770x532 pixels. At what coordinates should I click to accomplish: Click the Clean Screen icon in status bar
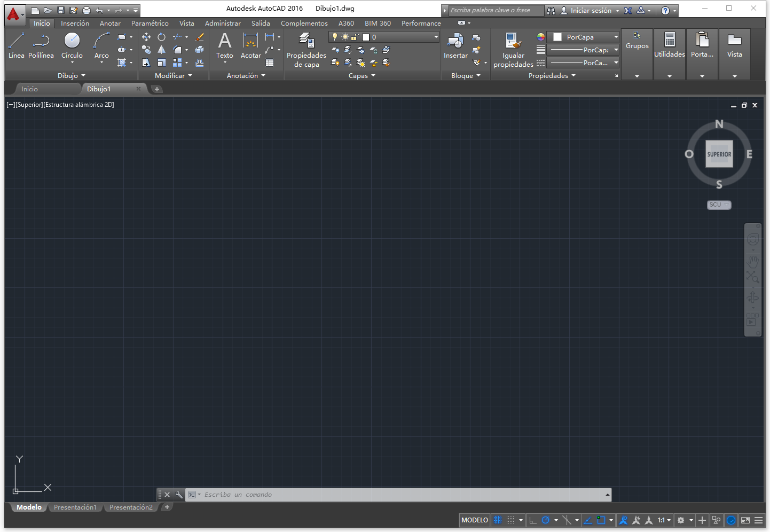[745, 520]
